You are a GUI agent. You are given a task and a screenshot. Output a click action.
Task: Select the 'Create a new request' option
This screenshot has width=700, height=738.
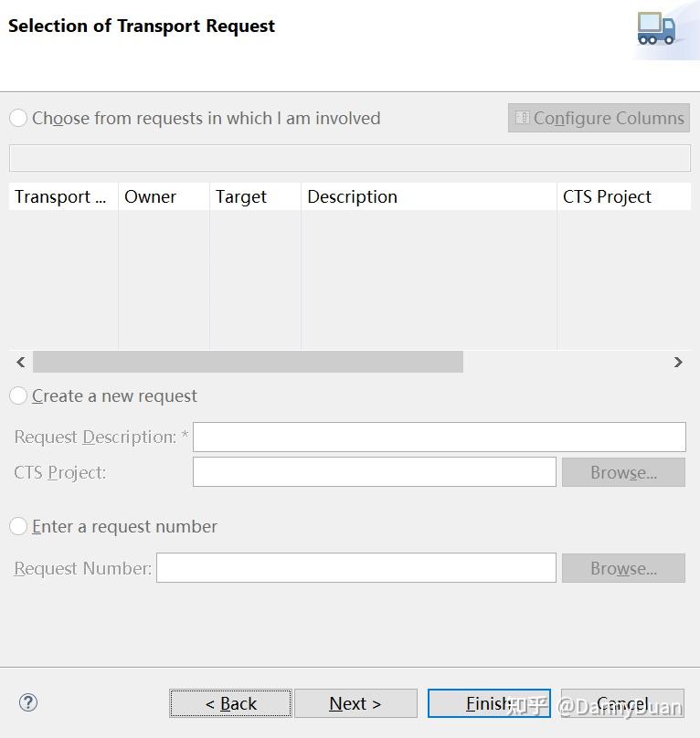point(18,395)
